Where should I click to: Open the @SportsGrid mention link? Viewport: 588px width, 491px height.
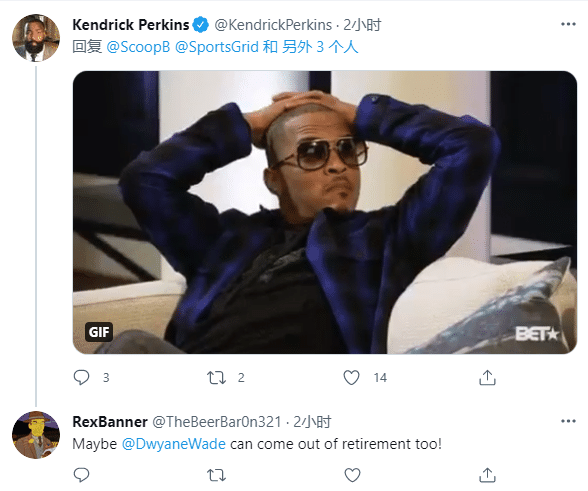pos(217,47)
